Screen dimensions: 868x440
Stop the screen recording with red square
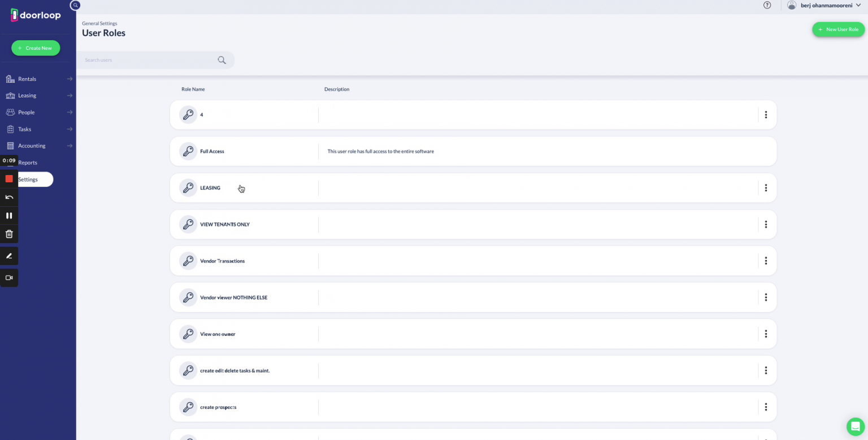[x=9, y=179]
